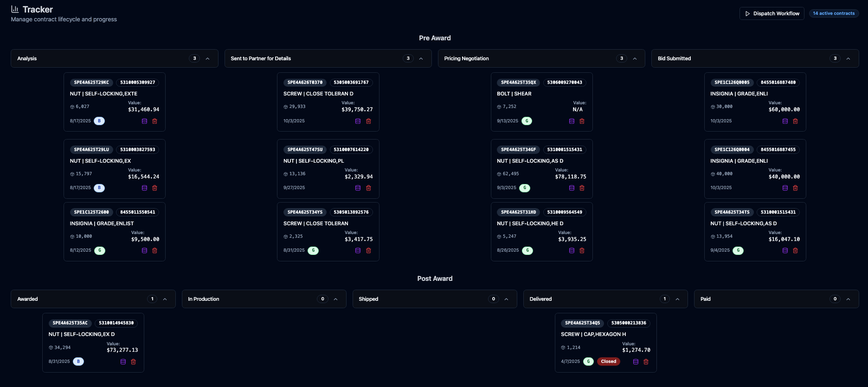The width and height of the screenshot is (868, 387).
Task: Delete card SPE1C125T2600 using trash icon
Action: (155, 250)
